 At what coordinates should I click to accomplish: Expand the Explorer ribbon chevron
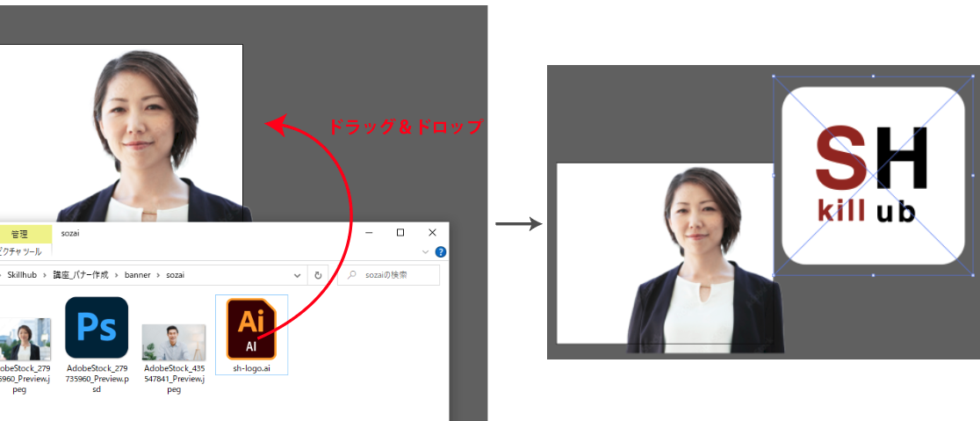pos(426,252)
